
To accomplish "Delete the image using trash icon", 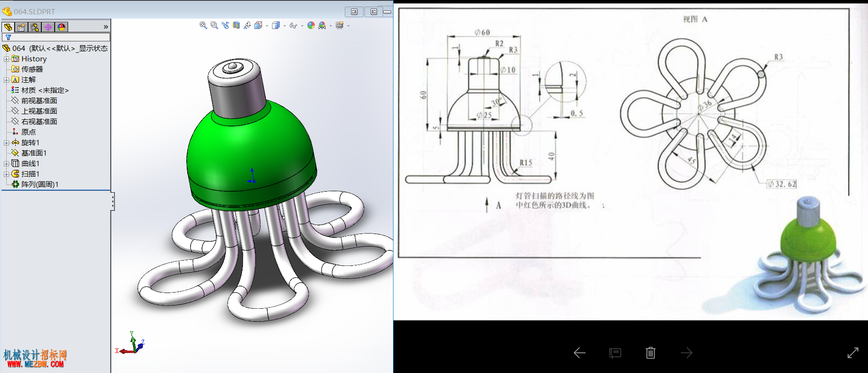I will [651, 353].
